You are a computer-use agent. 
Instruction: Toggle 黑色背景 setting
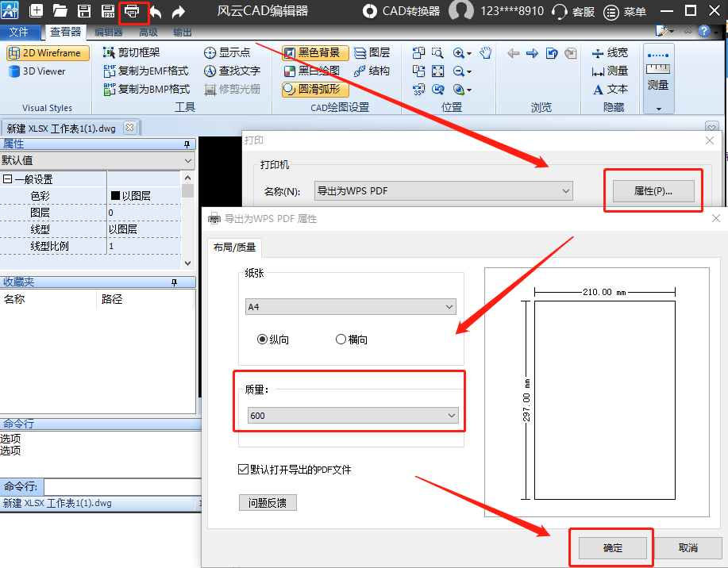315,53
